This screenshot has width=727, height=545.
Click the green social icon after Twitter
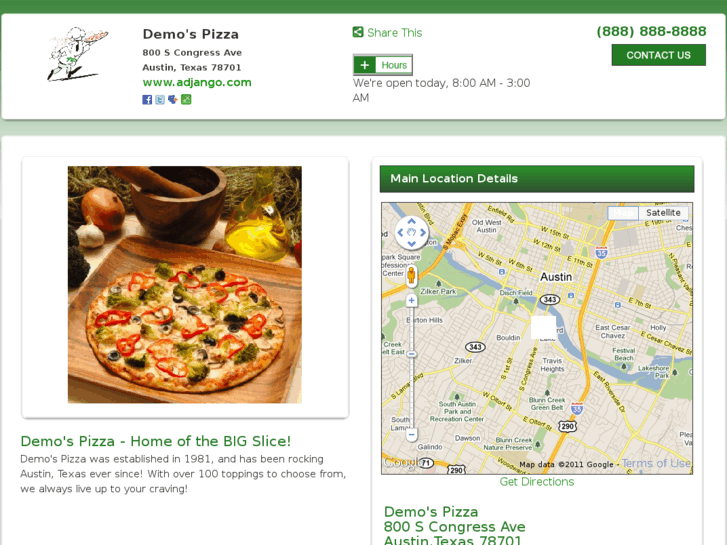tap(186, 100)
